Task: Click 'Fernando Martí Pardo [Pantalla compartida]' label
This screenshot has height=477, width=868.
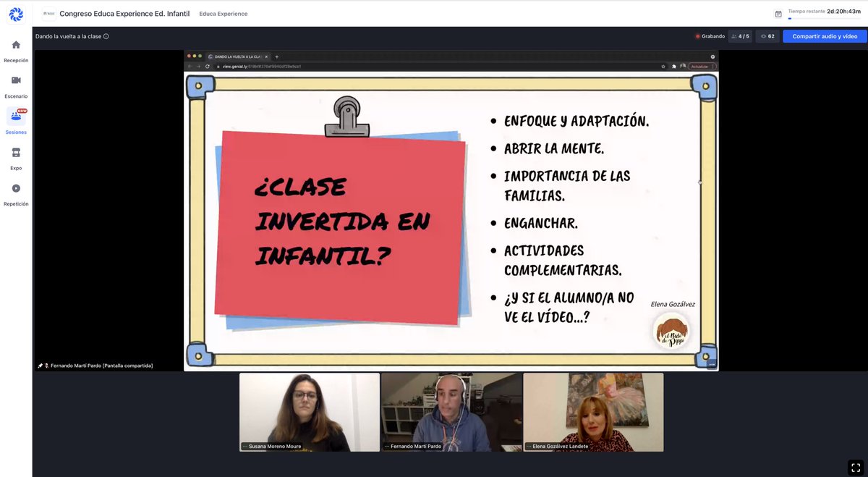Action: pos(101,366)
